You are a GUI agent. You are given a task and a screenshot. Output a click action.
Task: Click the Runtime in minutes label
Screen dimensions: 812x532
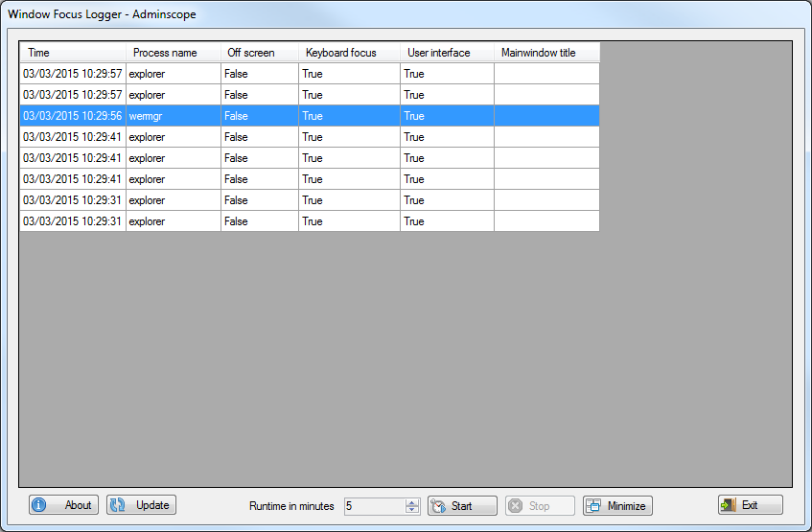pyautogui.click(x=291, y=506)
